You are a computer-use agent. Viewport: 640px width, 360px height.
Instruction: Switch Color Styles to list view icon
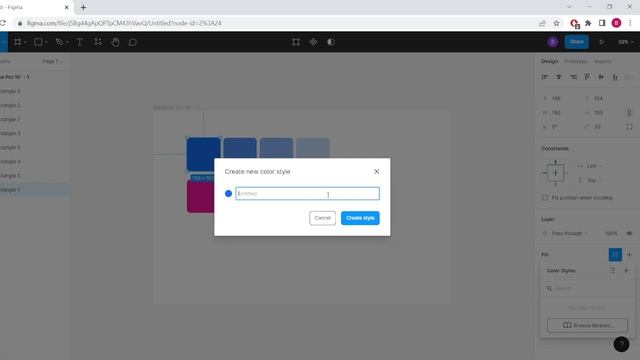612,271
